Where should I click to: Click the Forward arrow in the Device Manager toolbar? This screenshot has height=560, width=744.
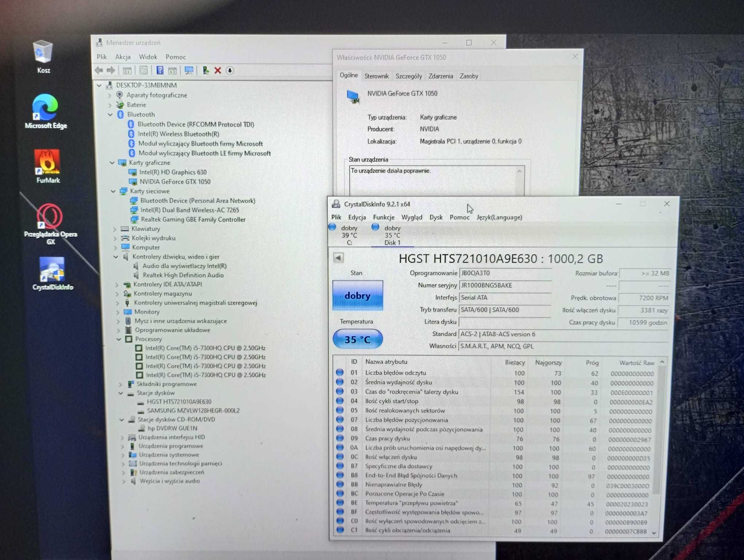click(x=111, y=70)
